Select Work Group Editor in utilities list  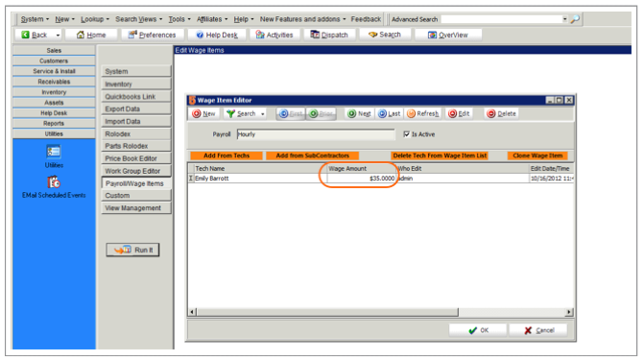(x=136, y=171)
